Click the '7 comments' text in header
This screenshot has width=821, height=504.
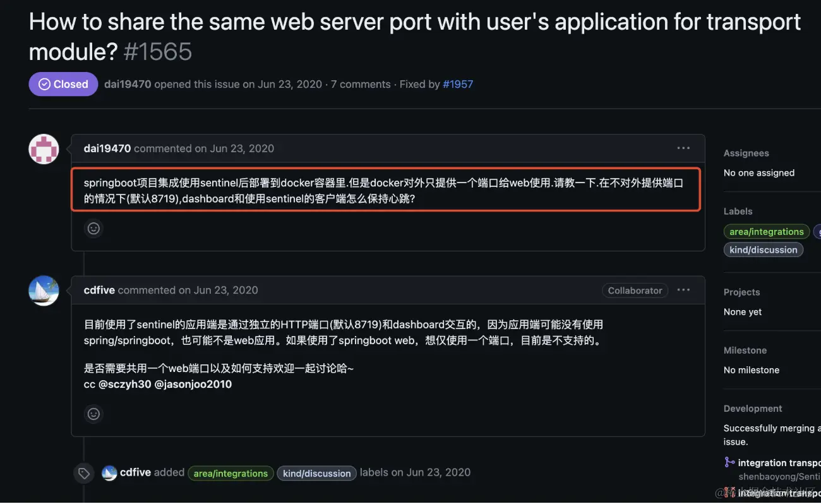point(361,84)
